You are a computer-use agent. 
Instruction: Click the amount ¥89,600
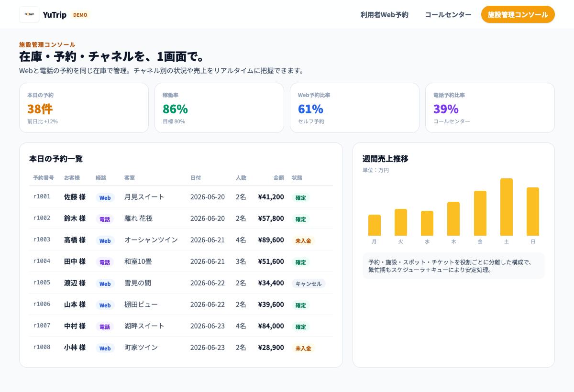pos(271,240)
